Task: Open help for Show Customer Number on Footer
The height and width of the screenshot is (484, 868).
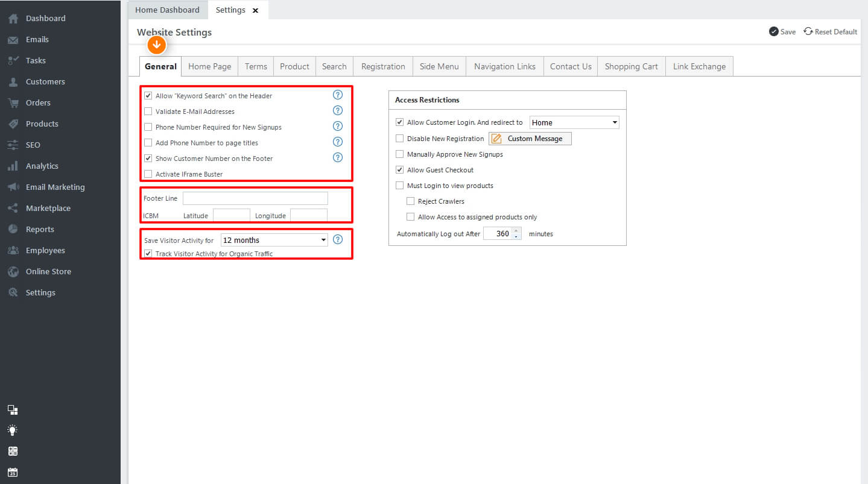Action: pyautogui.click(x=338, y=157)
